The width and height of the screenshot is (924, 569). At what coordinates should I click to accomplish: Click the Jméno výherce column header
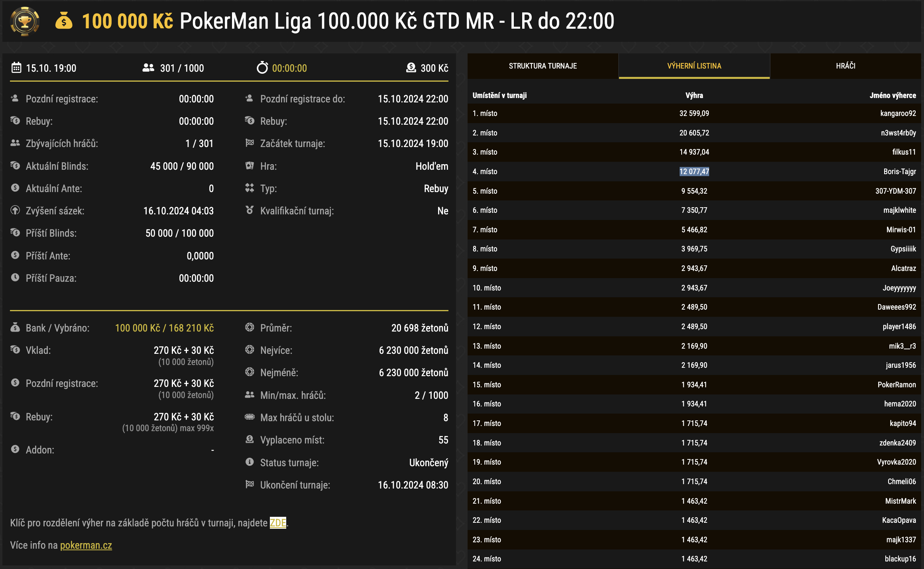[893, 95]
